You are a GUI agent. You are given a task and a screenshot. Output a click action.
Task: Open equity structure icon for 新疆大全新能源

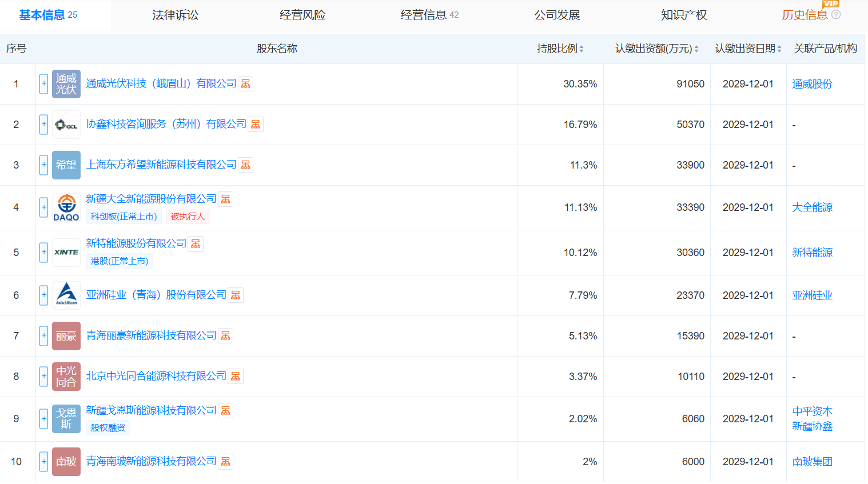point(226,199)
